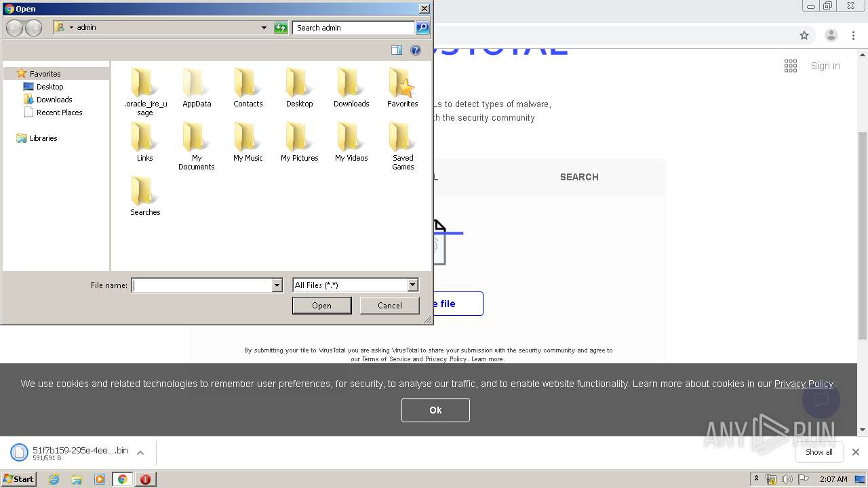Click the Search admin field
This screenshot has height=488, width=868.
pyautogui.click(x=354, y=28)
